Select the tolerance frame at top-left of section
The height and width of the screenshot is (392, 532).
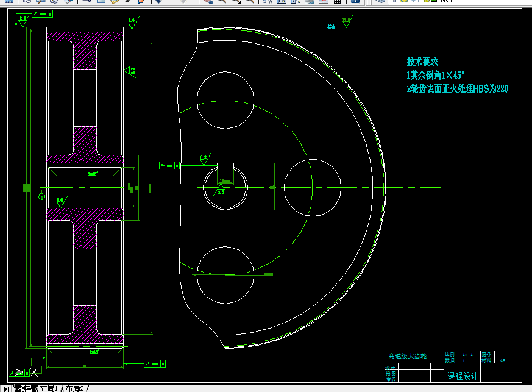[43, 14]
